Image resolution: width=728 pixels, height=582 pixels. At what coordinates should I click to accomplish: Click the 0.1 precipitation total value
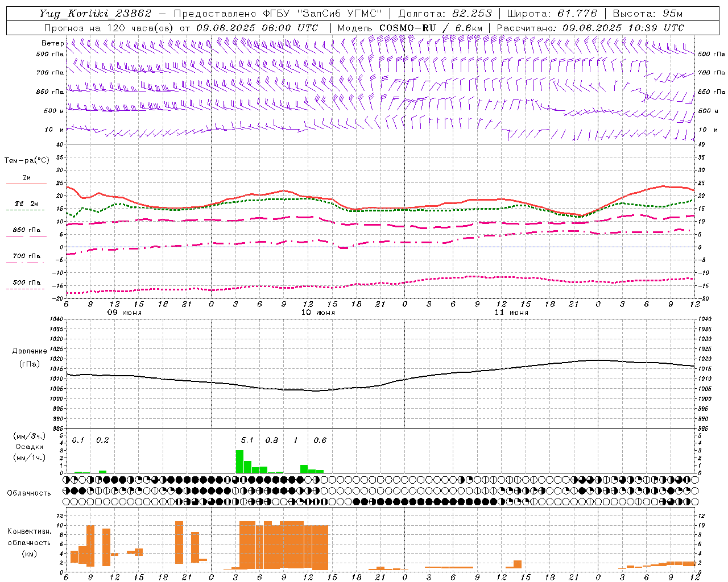coord(78,440)
